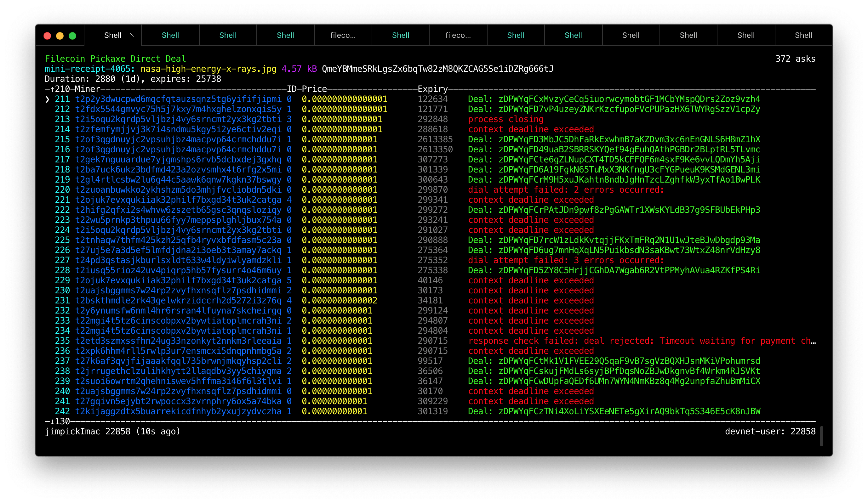Click the deal ID zDPWYqFCzTNi4XoLiYSX… on row 242
The height and width of the screenshot is (503, 868).
(x=629, y=411)
